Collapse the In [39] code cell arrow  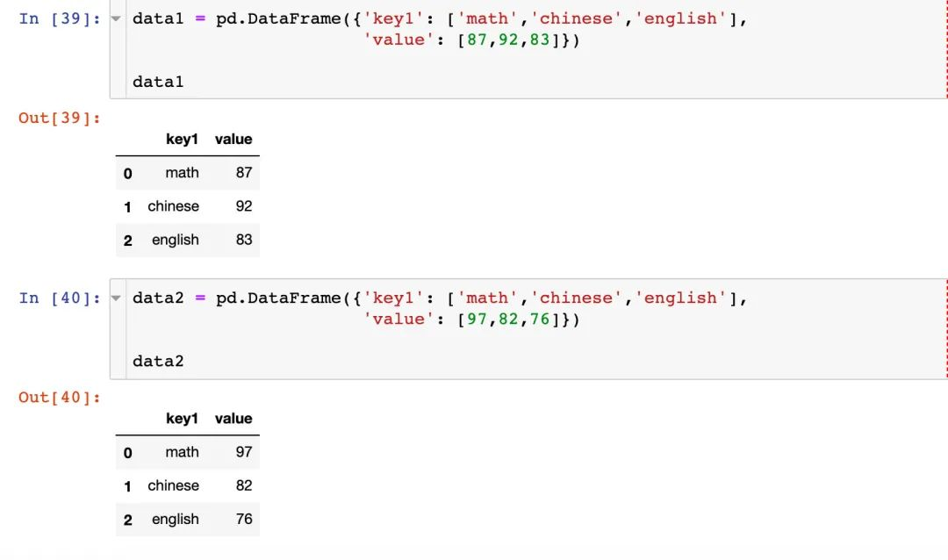[116, 18]
